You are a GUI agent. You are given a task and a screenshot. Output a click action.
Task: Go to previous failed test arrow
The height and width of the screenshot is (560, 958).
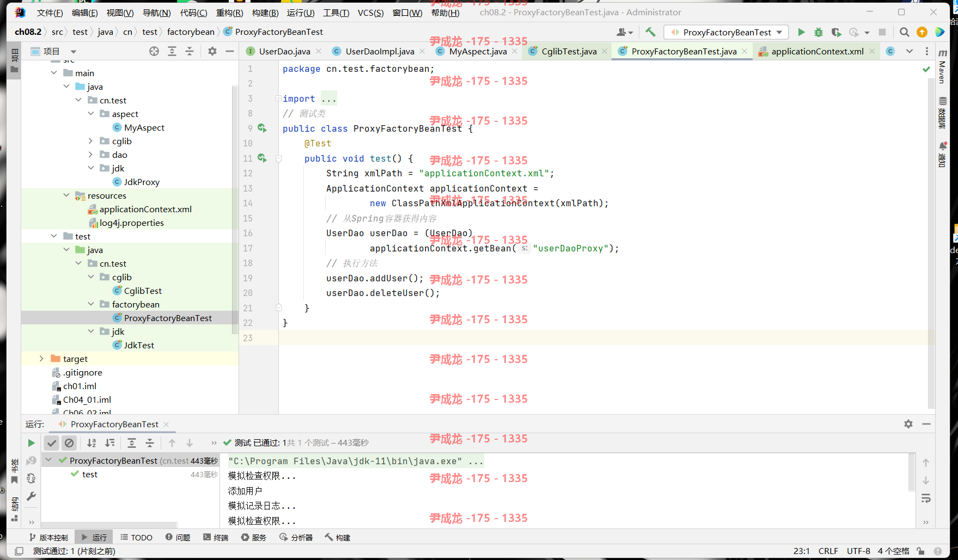tap(172, 443)
